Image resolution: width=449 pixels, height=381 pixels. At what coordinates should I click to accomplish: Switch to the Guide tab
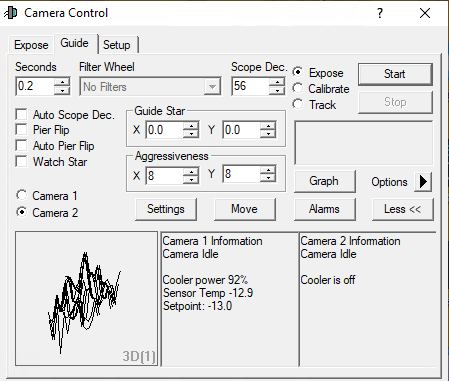click(x=75, y=43)
